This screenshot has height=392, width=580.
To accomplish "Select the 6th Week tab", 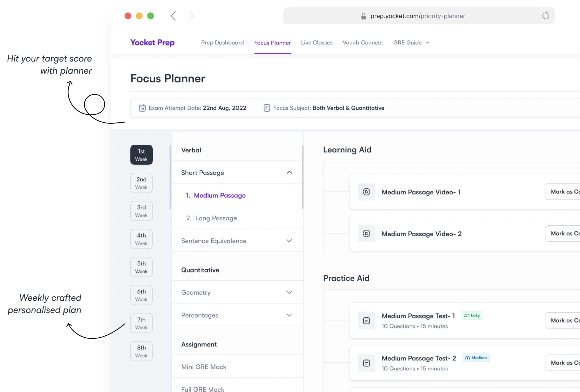I will [x=141, y=295].
